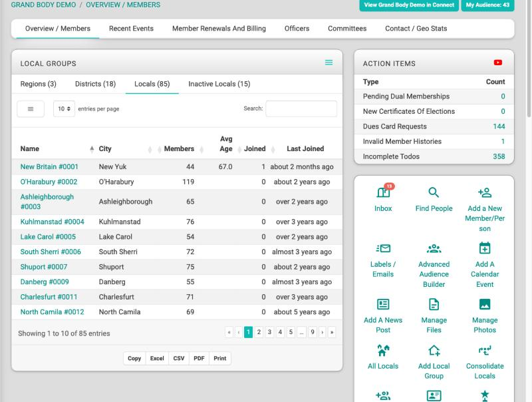This screenshot has height=402, width=532.
Task: Open the South Sherri #0006 link
Action: [x=51, y=252]
